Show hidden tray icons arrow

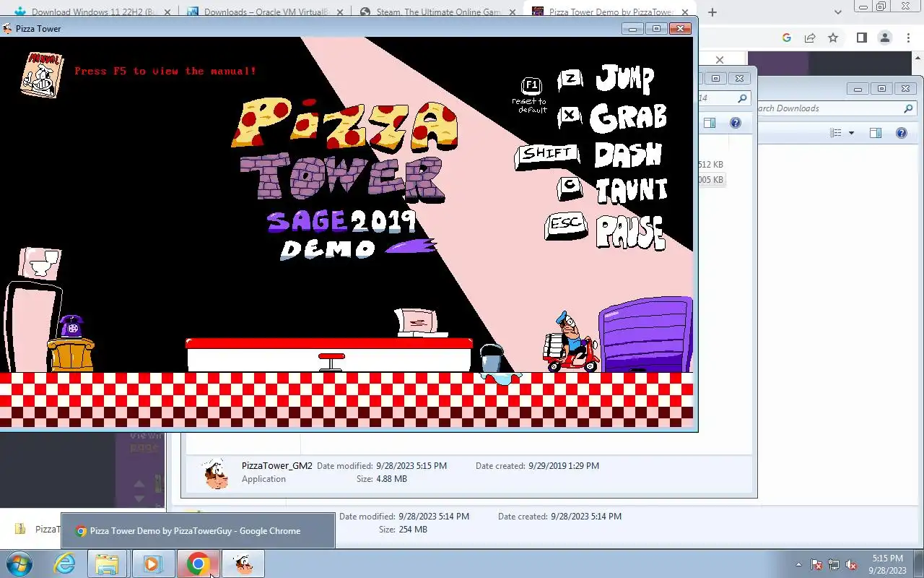(x=798, y=564)
